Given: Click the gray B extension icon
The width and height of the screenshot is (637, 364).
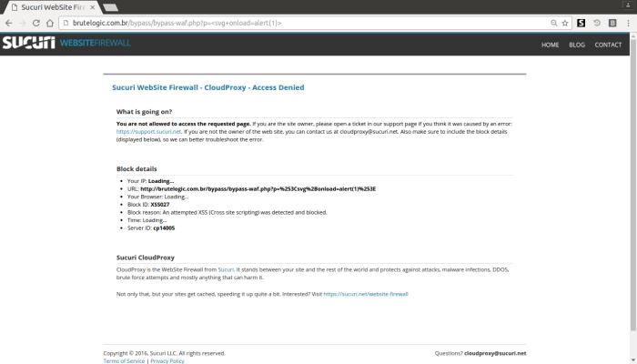Looking at the screenshot, I should pyautogui.click(x=611, y=23).
